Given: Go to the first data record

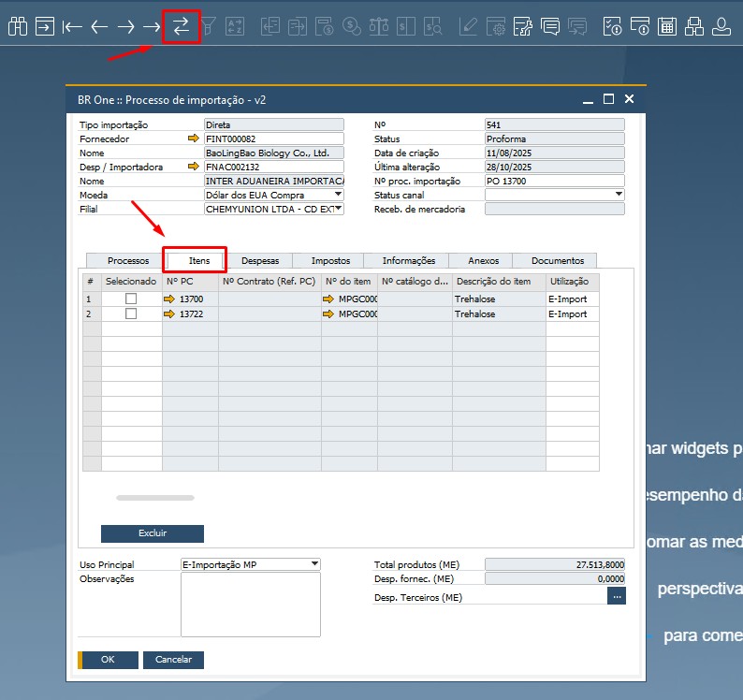Looking at the screenshot, I should click(72, 26).
